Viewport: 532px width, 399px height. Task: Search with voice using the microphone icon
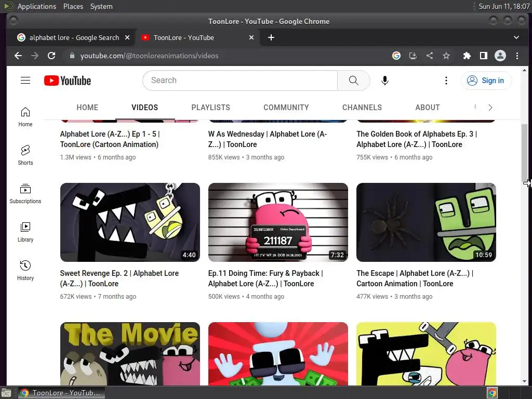click(x=385, y=81)
